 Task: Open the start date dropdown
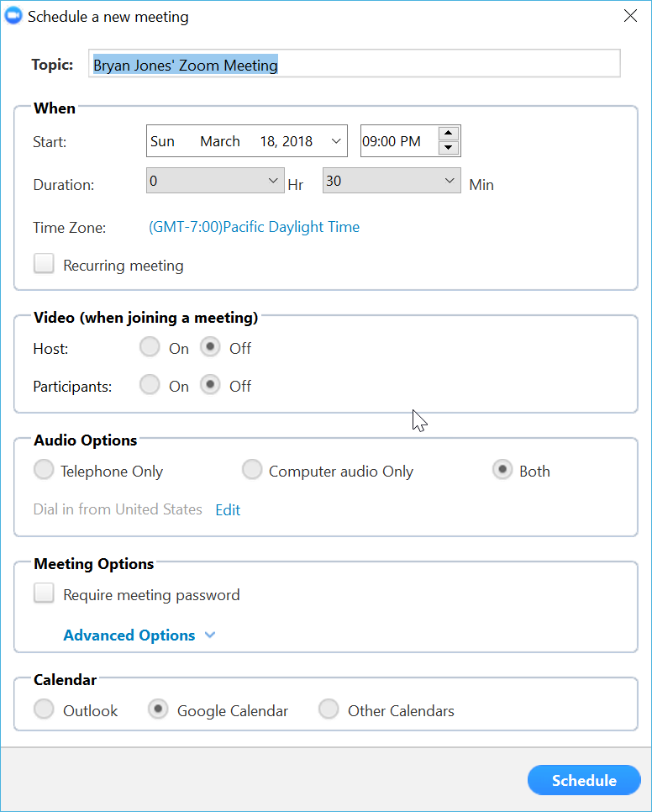336,141
